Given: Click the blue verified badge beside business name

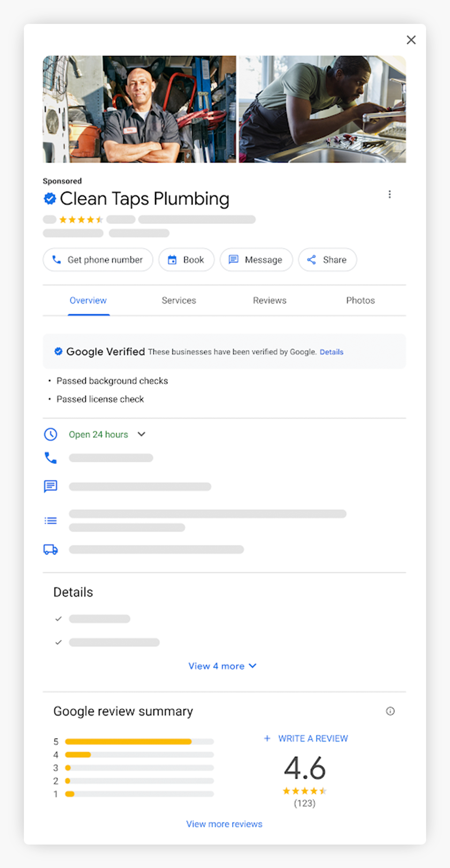Looking at the screenshot, I should click(x=50, y=199).
